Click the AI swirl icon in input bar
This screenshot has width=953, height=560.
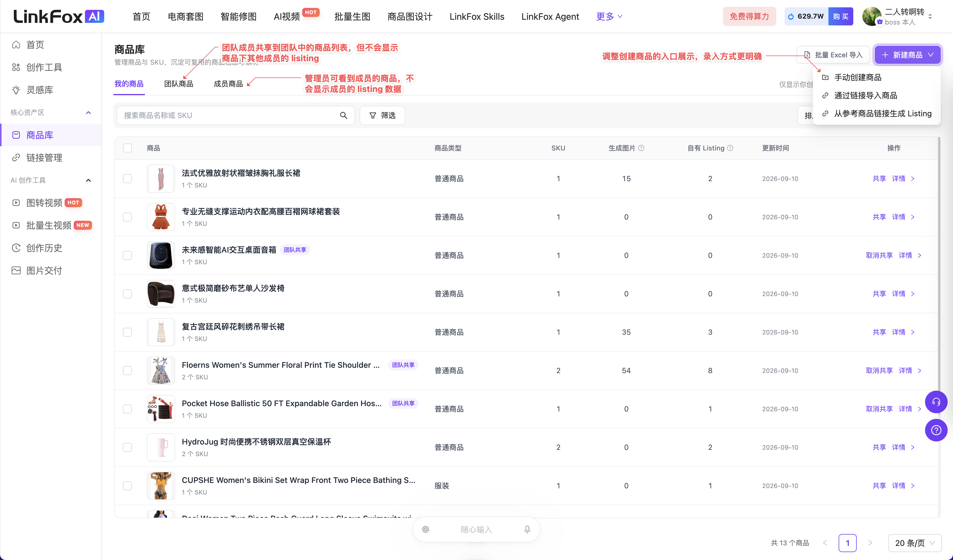coord(425,530)
